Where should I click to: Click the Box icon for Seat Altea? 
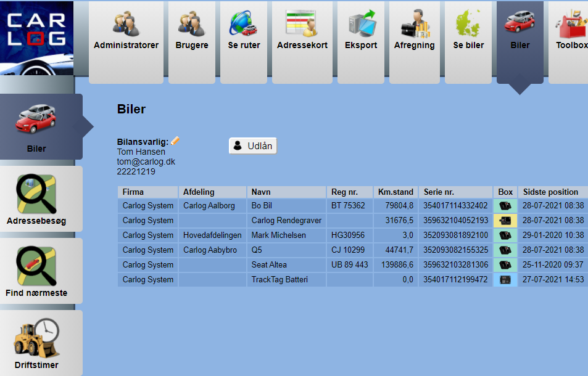[505, 265]
